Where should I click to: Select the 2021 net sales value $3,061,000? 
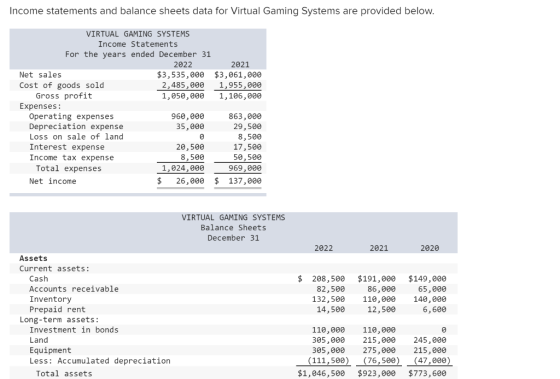click(x=238, y=75)
